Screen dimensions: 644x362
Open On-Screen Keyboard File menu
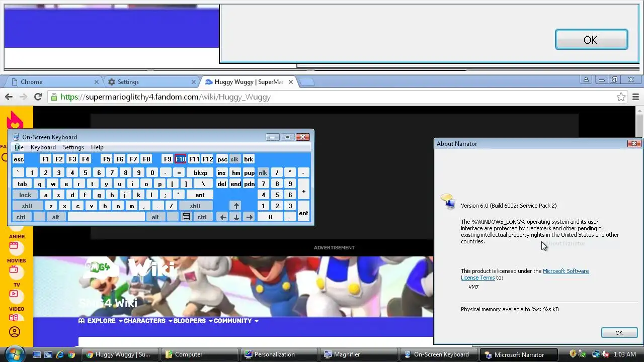pos(19,147)
